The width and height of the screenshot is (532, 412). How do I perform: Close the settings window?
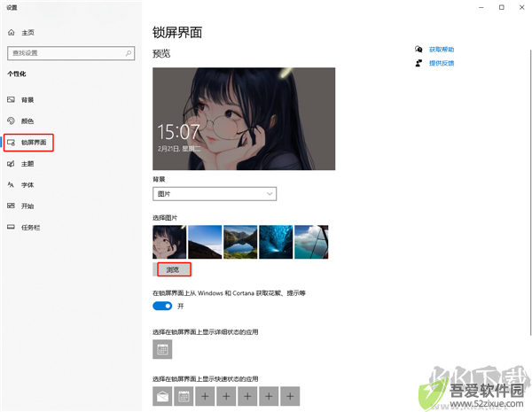[522, 7]
